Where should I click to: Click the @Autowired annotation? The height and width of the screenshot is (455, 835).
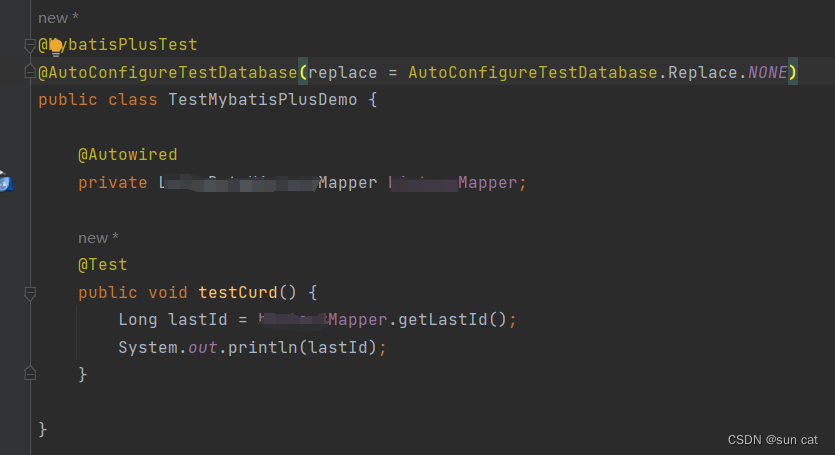[127, 155]
